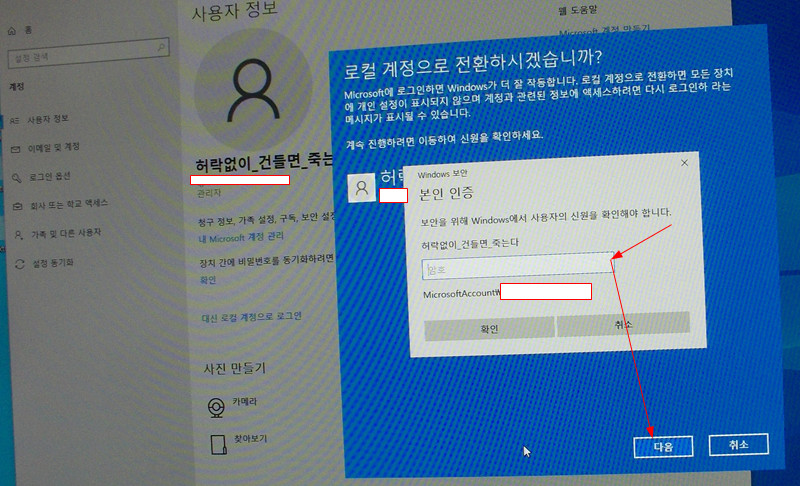Open 사용자 정보 sidebar item

(x=47, y=119)
